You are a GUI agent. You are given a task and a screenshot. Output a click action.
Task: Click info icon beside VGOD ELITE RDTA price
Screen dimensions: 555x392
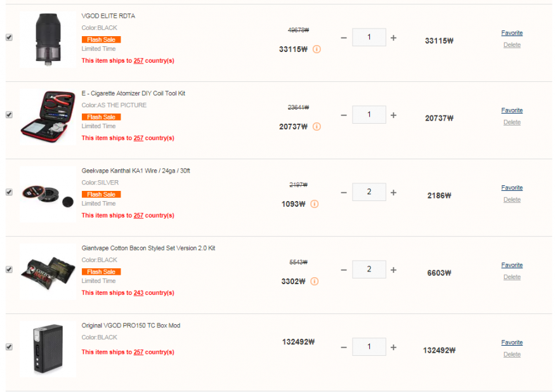coord(317,49)
